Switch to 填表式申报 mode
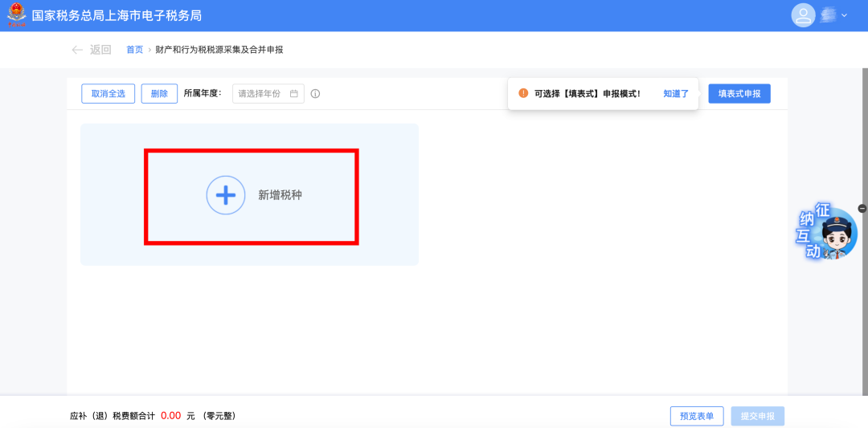Screen dimensions: 868x428 point(739,93)
